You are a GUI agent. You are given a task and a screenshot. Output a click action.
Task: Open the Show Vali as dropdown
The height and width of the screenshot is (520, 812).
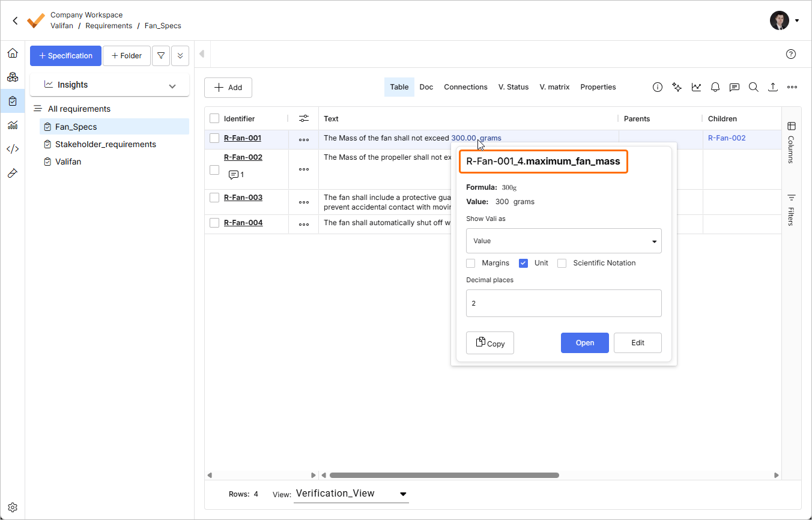point(563,241)
